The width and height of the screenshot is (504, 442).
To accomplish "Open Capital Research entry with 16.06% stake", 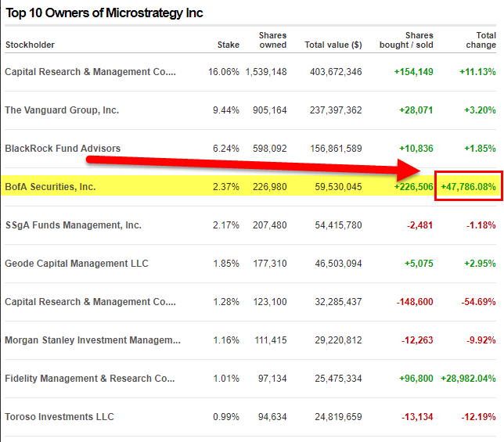I will tap(90, 72).
